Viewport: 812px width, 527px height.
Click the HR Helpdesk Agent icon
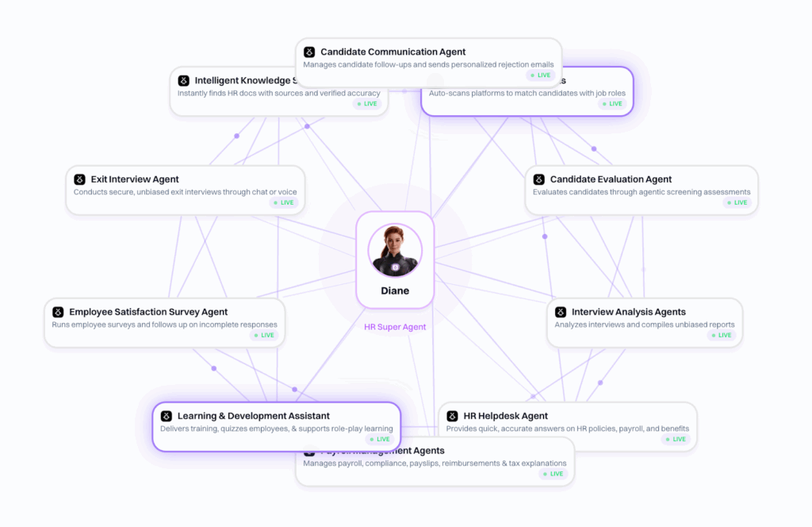click(452, 417)
